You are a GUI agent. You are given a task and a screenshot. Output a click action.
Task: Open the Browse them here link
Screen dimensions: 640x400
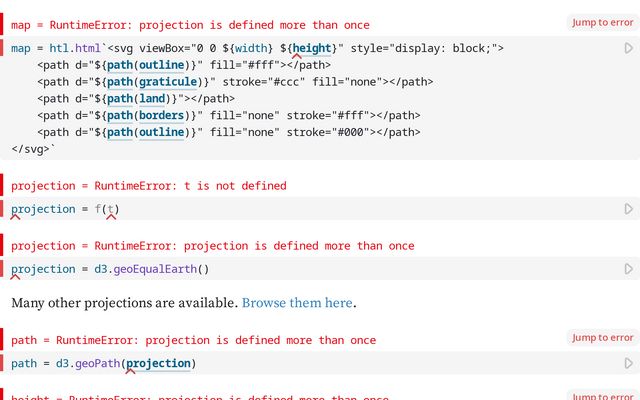(297, 303)
